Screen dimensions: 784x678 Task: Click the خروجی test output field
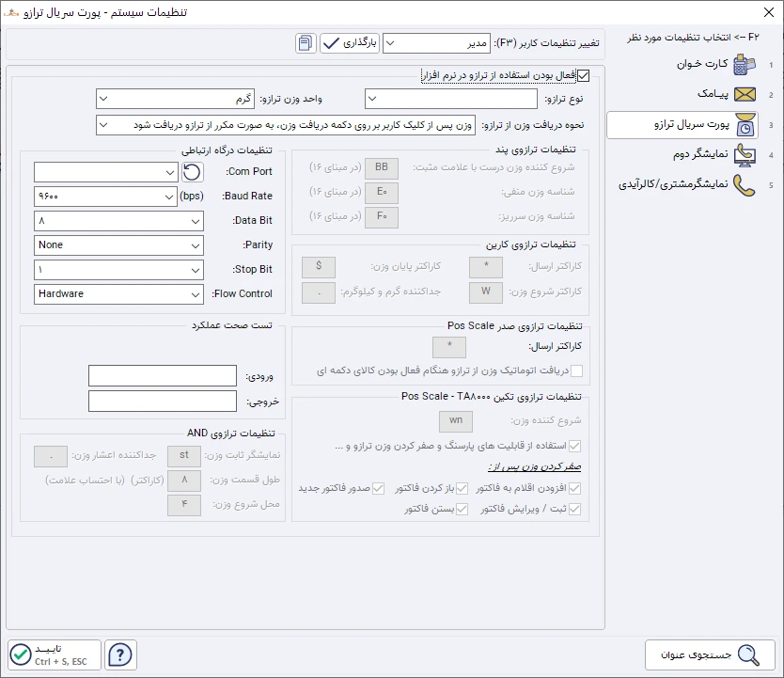point(163,401)
